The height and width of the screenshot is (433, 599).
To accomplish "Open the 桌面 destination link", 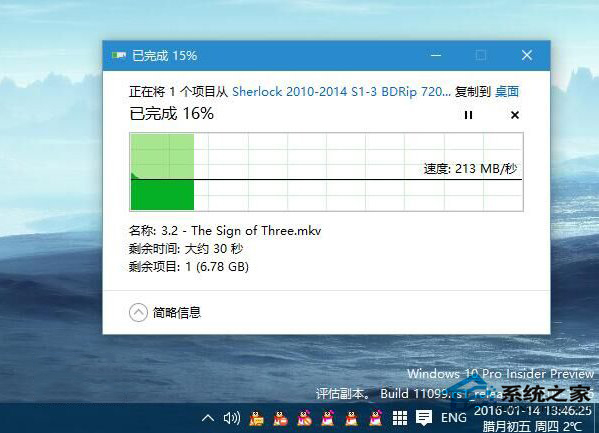I will (x=507, y=92).
